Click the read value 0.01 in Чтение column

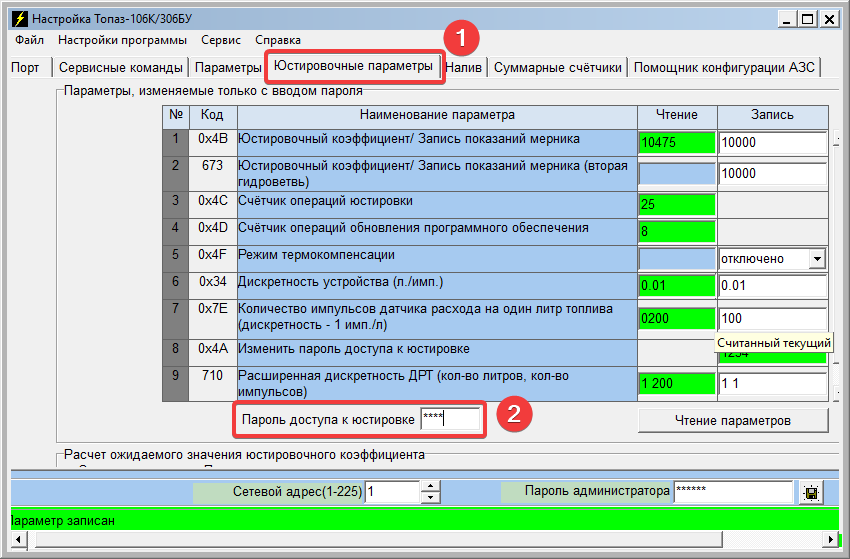pos(677,286)
